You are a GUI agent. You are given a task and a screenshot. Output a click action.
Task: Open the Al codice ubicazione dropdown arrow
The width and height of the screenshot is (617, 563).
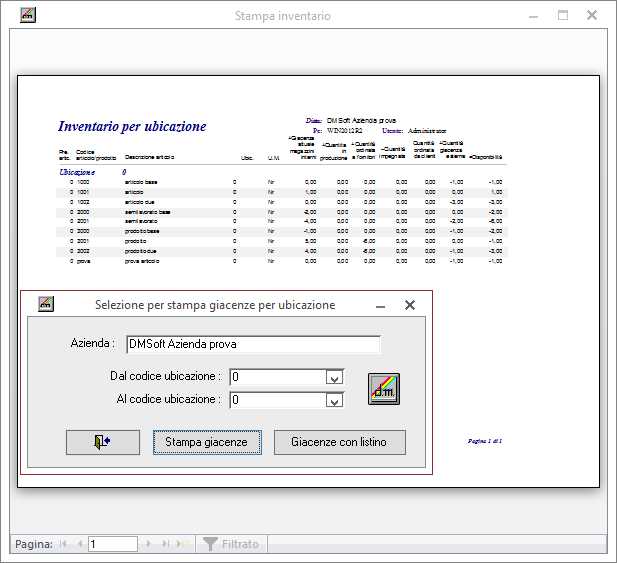click(x=334, y=400)
